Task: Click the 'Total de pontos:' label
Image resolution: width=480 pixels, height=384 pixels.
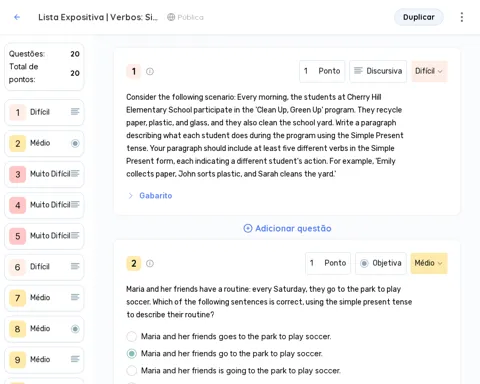Action: (23, 73)
